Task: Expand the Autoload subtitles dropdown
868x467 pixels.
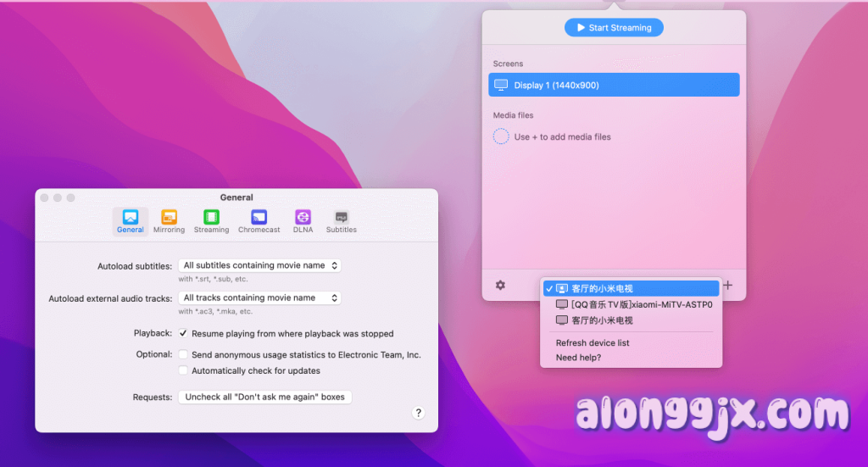Action: point(259,265)
